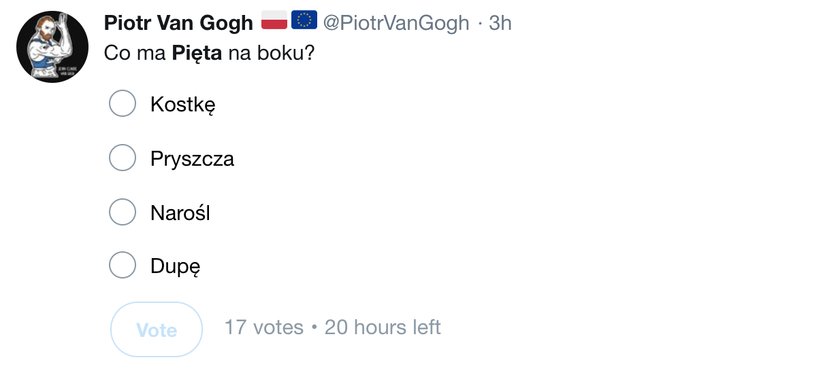Screen dimensions: 840x379
Task: Click the 17 votes count text
Action: point(264,327)
